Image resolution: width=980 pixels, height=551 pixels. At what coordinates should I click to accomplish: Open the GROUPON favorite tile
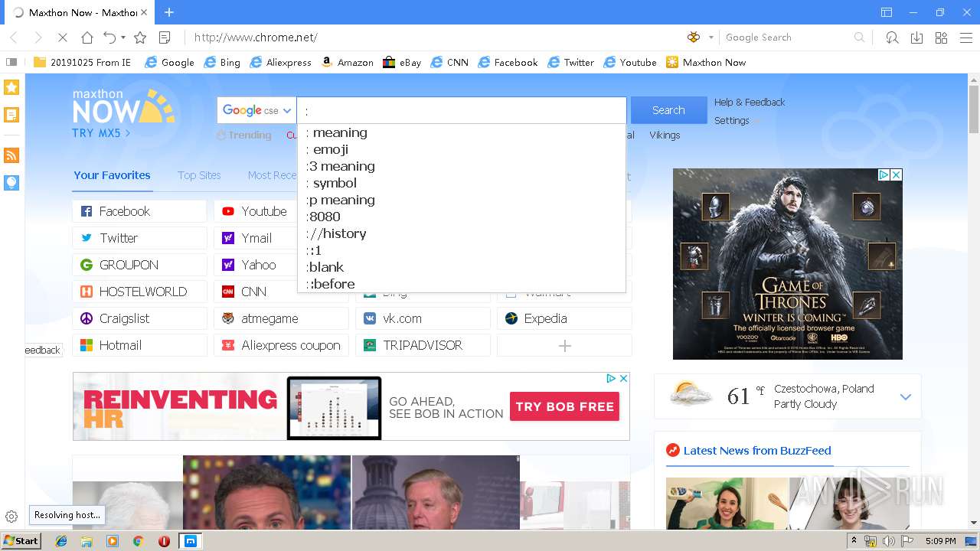tap(139, 265)
